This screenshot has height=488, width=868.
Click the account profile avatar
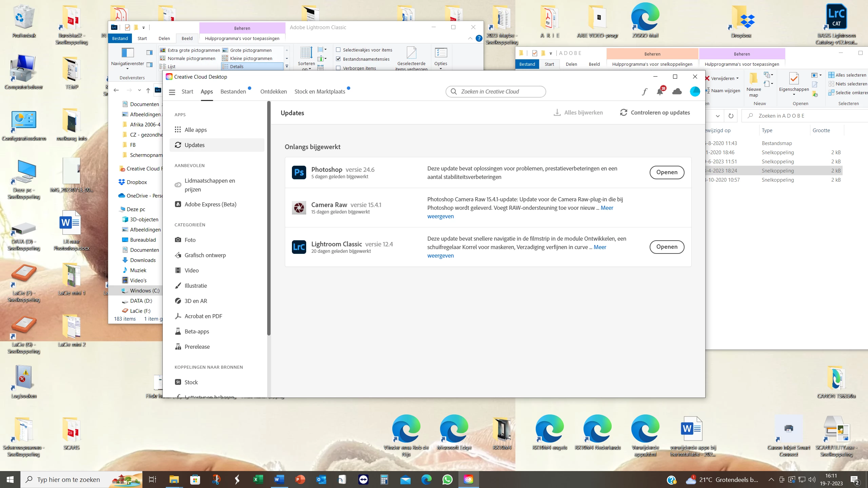(x=695, y=91)
